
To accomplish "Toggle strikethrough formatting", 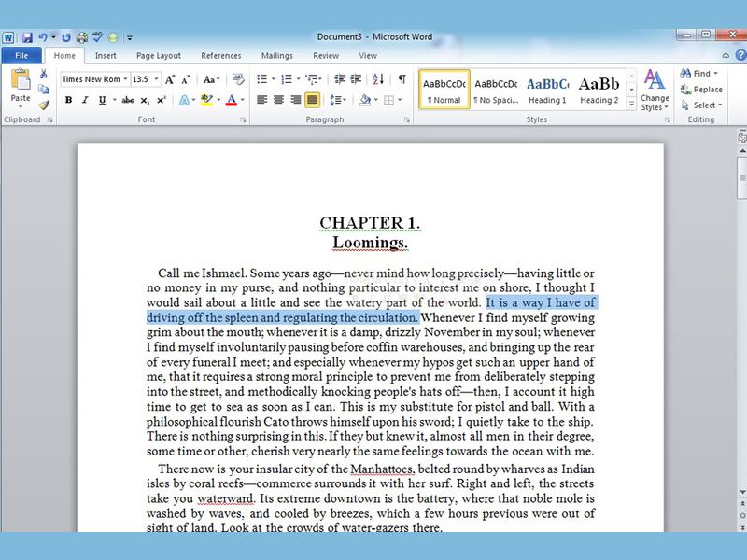I will point(127,100).
